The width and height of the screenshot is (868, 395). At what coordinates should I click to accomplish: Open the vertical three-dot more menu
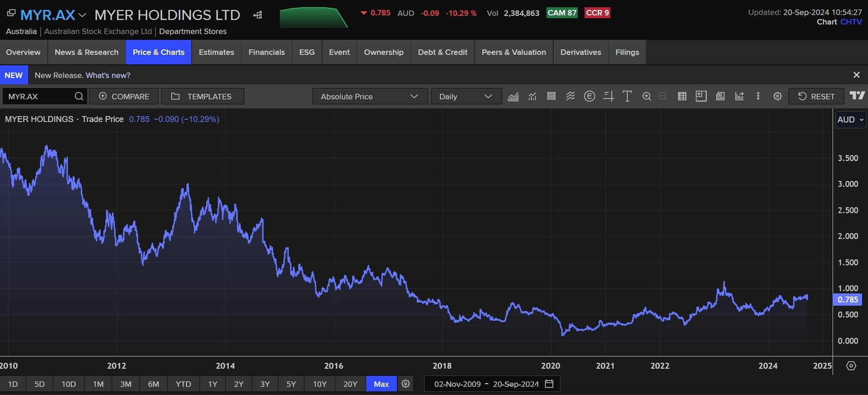pos(758,96)
